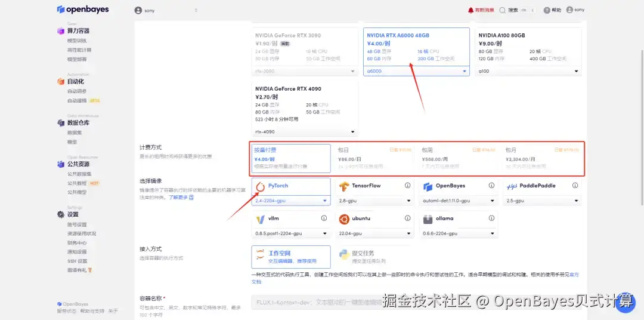644x320 pixels.
Task: Show info for the TensorFlow image
Action: (407, 186)
